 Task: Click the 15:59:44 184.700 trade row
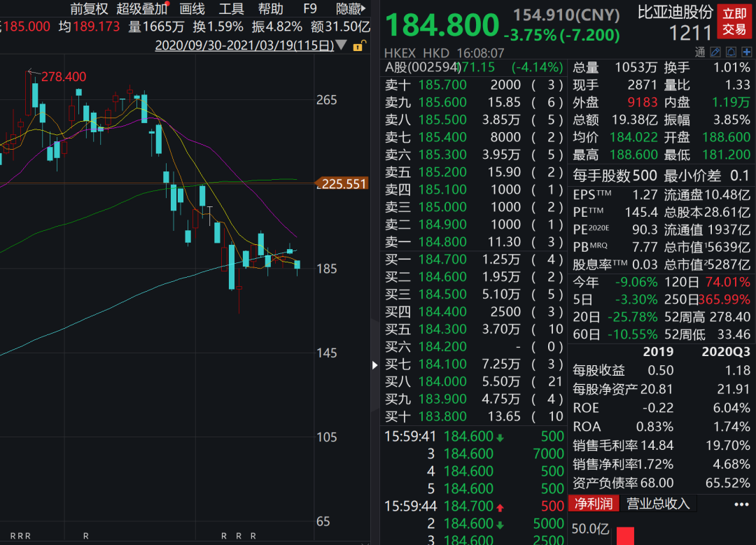point(473,507)
